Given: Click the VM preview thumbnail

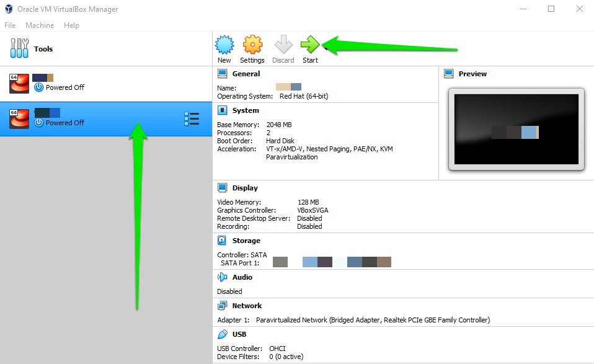Looking at the screenshot, I should click(516, 130).
